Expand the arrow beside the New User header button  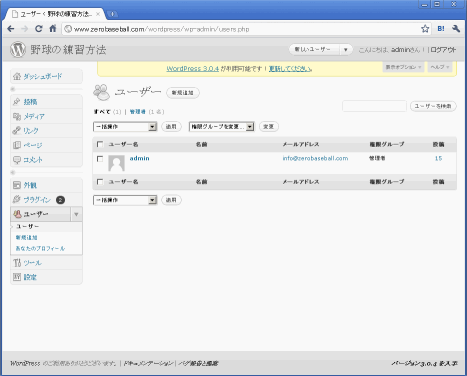346,50
